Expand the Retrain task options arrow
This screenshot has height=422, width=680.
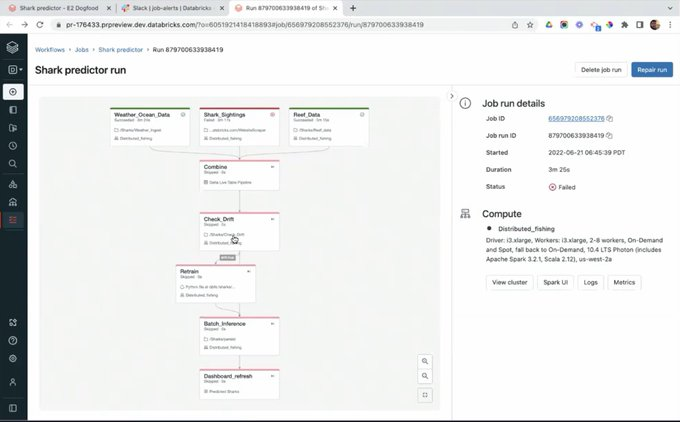(x=248, y=272)
